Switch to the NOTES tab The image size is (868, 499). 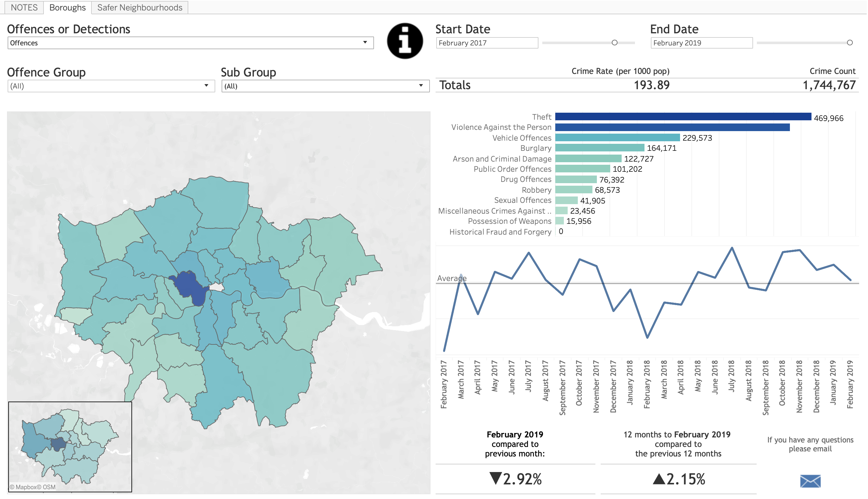click(x=24, y=7)
